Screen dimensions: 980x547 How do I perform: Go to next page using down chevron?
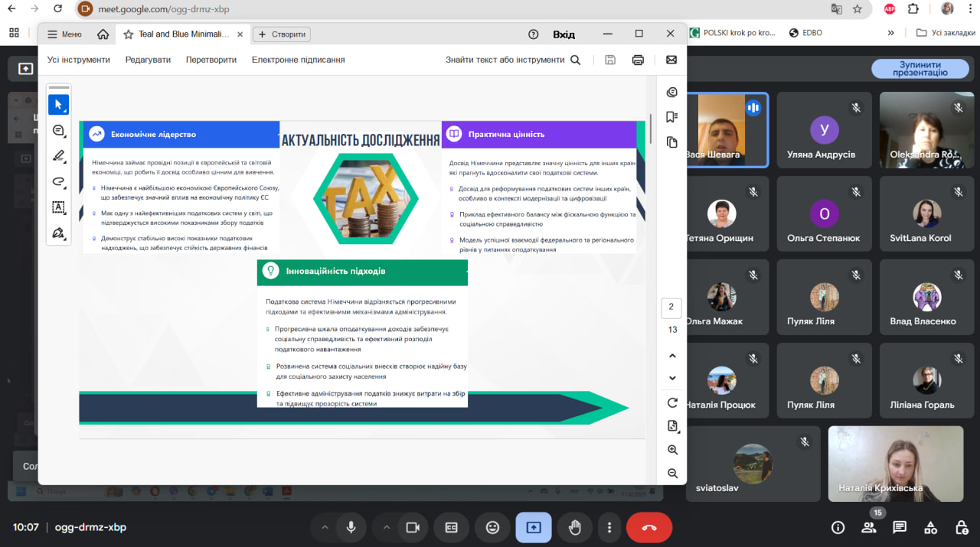coord(672,378)
